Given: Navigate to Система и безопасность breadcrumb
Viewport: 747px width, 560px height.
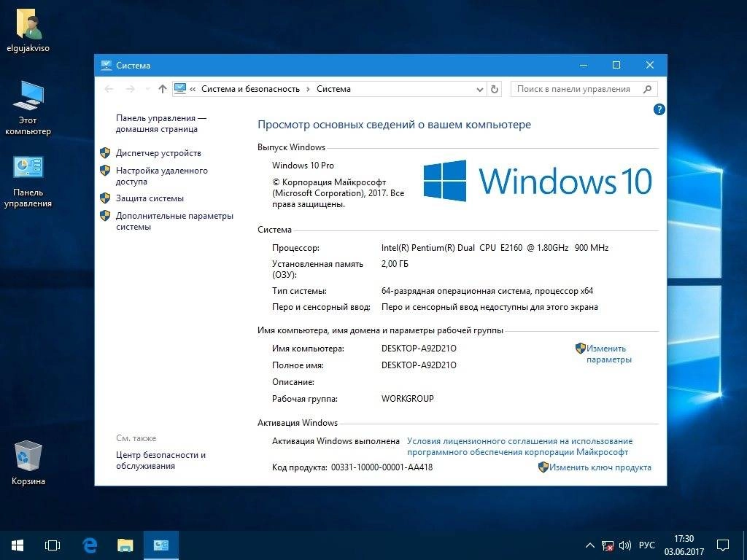Looking at the screenshot, I should (x=251, y=89).
